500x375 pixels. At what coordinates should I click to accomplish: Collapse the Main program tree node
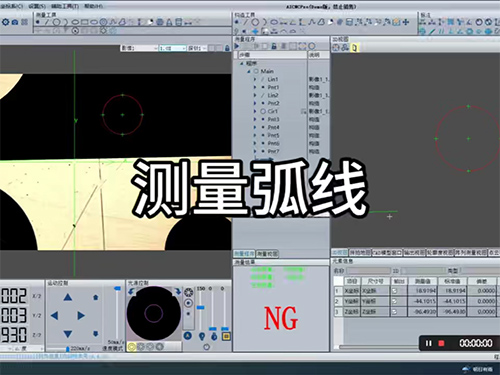pos(249,71)
